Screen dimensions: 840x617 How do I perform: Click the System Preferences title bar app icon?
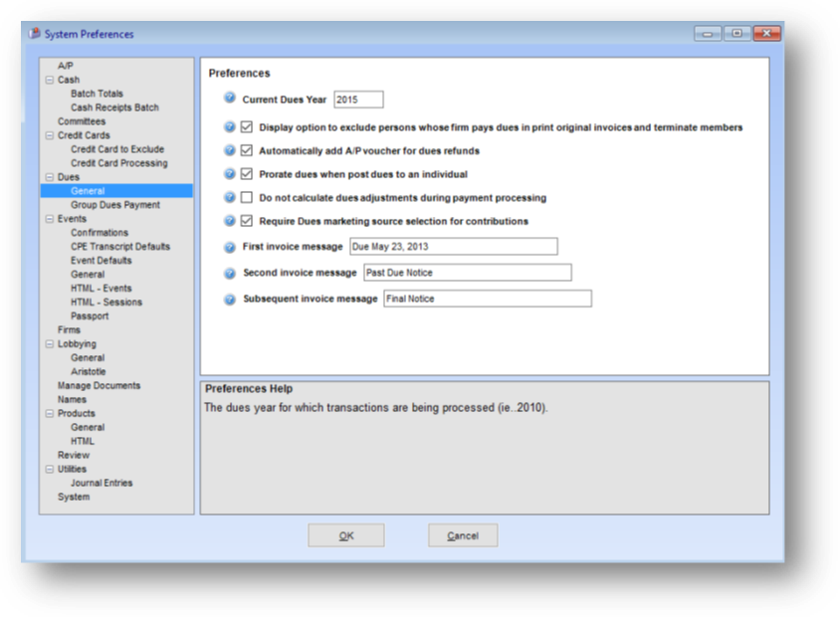click(34, 33)
